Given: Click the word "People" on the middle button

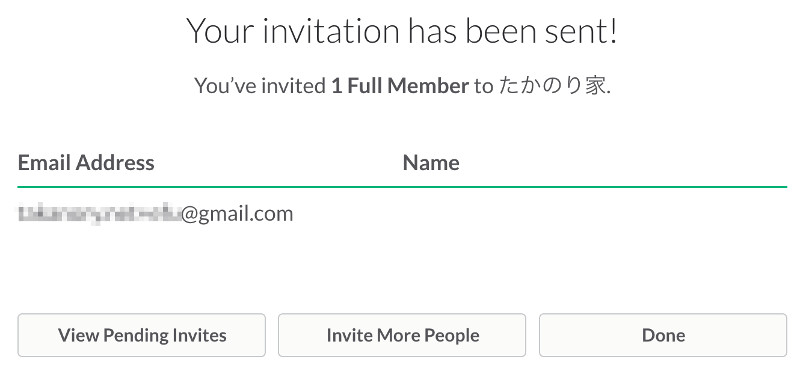Looking at the screenshot, I should pyautogui.click(x=452, y=335).
